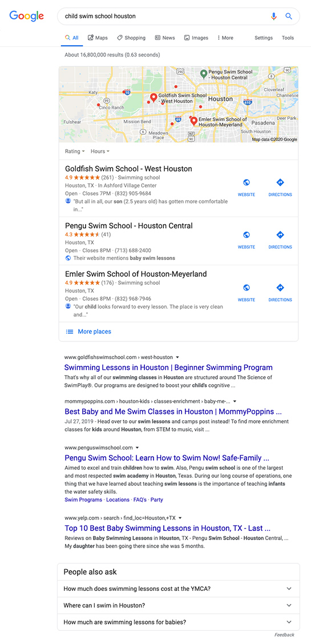
Task: Click reviewer avatar on Emler review snippet
Action: click(68, 307)
